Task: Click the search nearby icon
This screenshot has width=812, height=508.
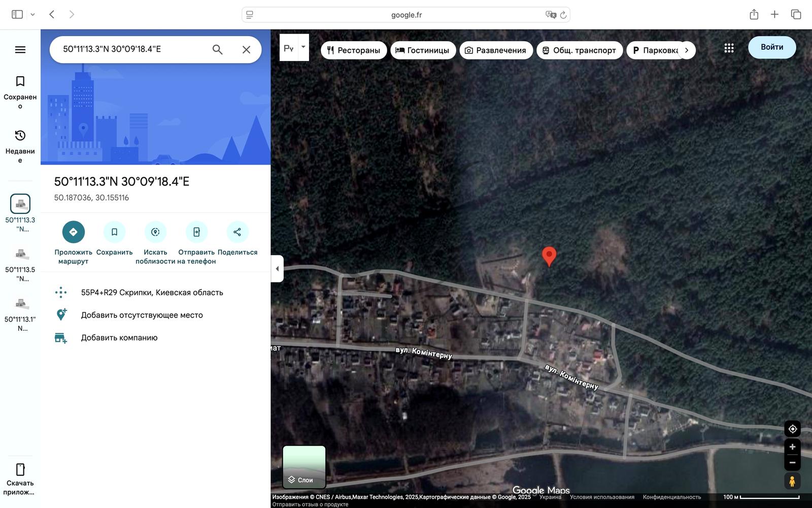Action: tap(155, 232)
